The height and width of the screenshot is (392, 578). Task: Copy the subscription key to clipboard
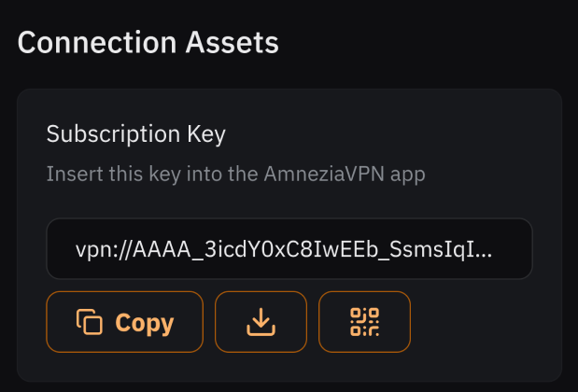(x=124, y=322)
